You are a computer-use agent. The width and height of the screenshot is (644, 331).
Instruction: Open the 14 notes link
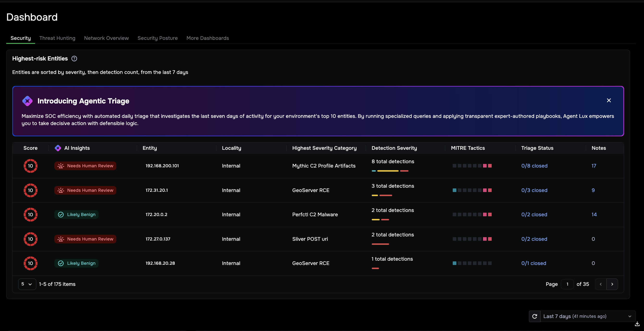coord(594,215)
